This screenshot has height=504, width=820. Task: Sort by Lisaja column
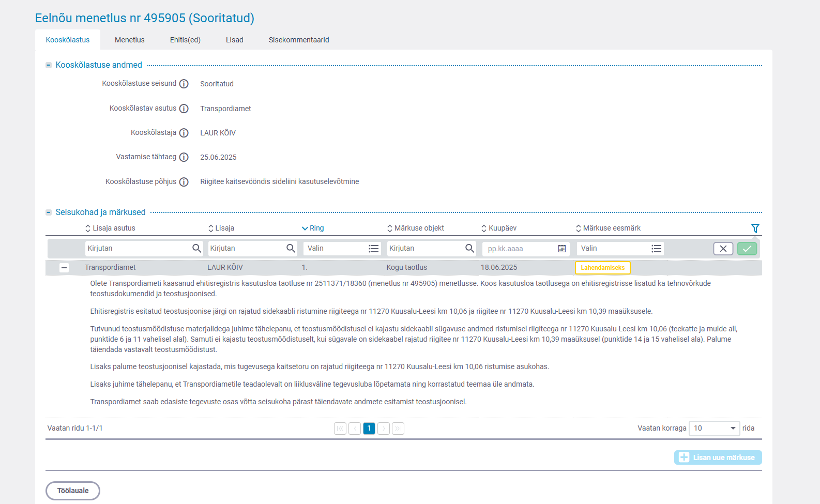coord(221,228)
